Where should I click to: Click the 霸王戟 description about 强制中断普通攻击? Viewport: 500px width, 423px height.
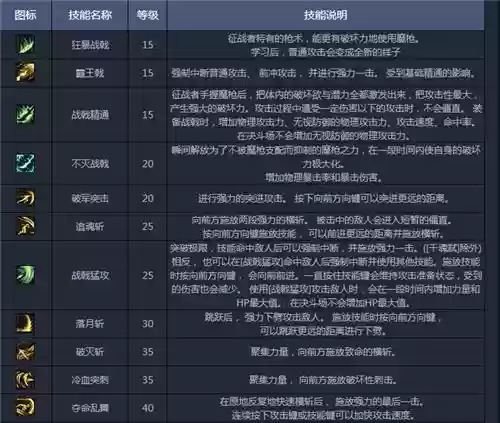point(324,73)
